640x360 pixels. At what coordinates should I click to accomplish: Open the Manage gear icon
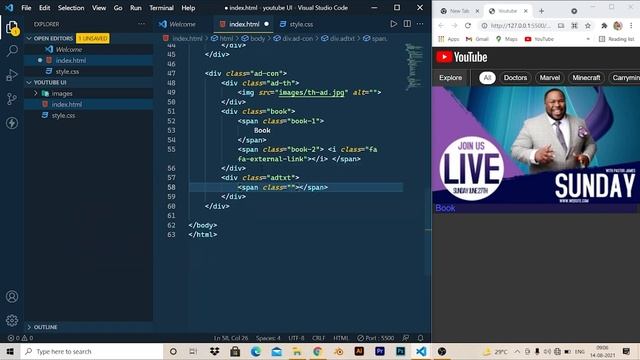click(x=12, y=320)
